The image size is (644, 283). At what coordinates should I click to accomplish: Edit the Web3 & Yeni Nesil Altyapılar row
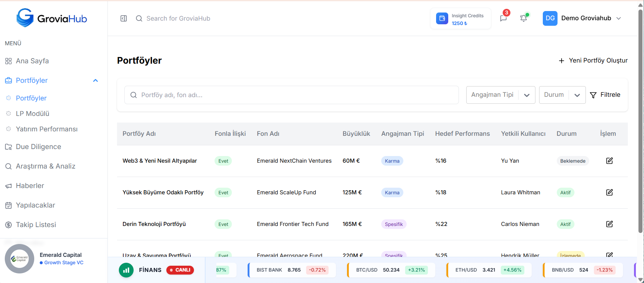609,161
